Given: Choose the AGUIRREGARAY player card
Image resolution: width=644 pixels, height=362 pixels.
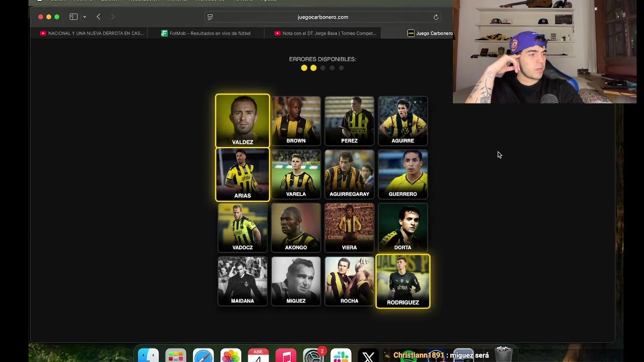Looking at the screenshot, I should (x=349, y=174).
